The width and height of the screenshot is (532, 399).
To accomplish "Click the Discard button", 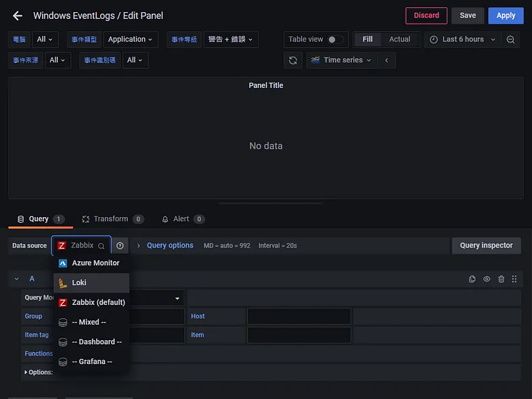I will pos(426,16).
